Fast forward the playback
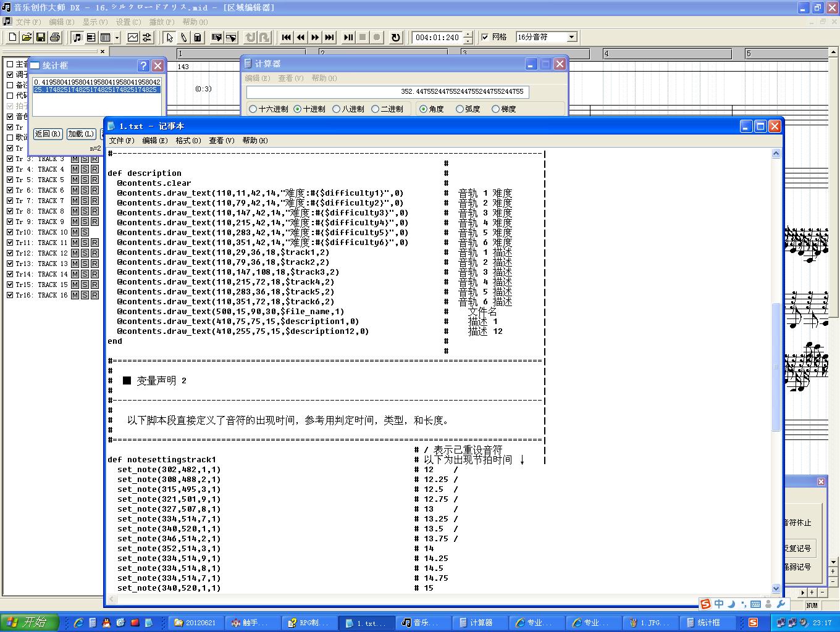Viewport: 840px width, 632px height. coord(315,38)
